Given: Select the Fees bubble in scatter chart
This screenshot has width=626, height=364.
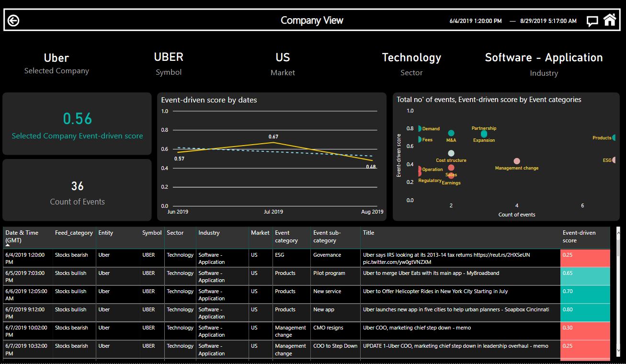Looking at the screenshot, I should point(420,139).
